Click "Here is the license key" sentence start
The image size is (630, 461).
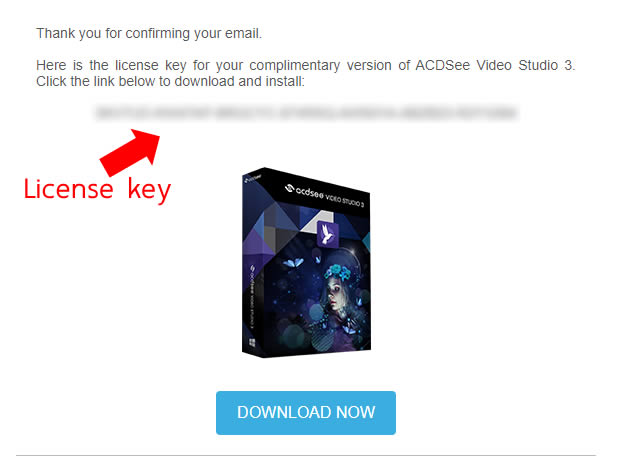pyautogui.click(x=111, y=65)
